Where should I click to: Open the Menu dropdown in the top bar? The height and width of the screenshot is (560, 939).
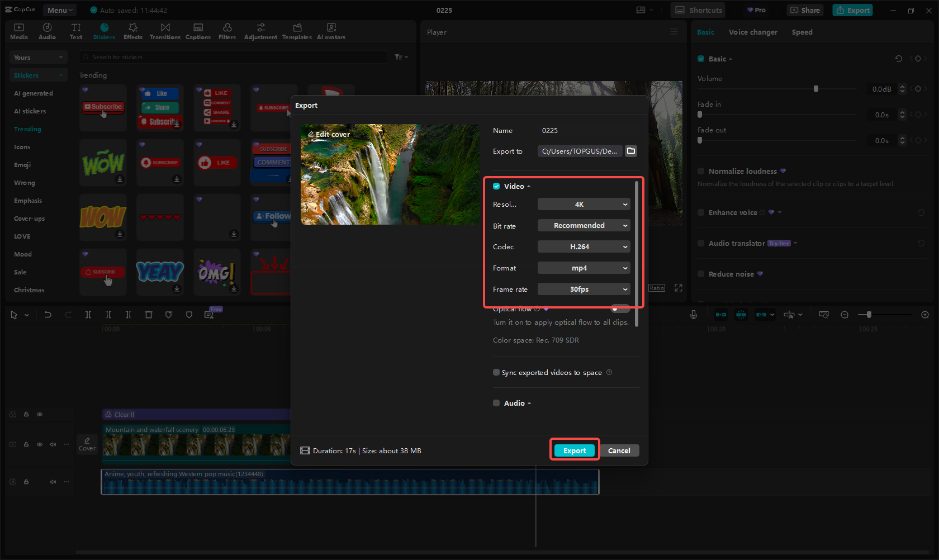coord(59,10)
